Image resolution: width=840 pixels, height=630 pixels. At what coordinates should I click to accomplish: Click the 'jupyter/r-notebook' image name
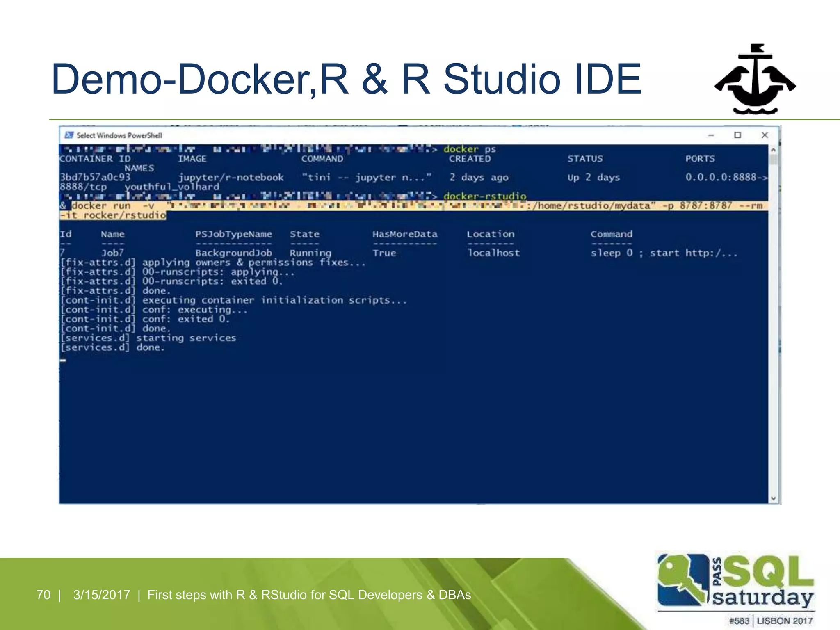(x=231, y=178)
